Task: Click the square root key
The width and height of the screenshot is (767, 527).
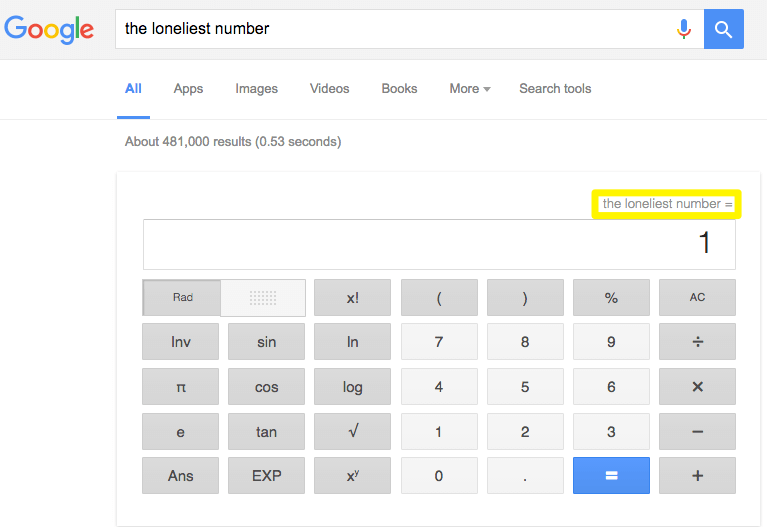Action: pyautogui.click(x=352, y=432)
